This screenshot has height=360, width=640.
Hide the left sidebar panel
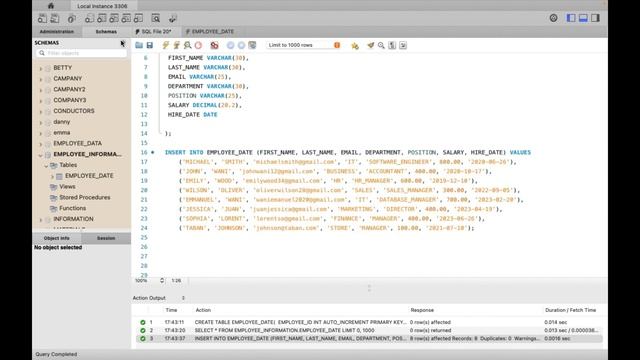coord(571,18)
